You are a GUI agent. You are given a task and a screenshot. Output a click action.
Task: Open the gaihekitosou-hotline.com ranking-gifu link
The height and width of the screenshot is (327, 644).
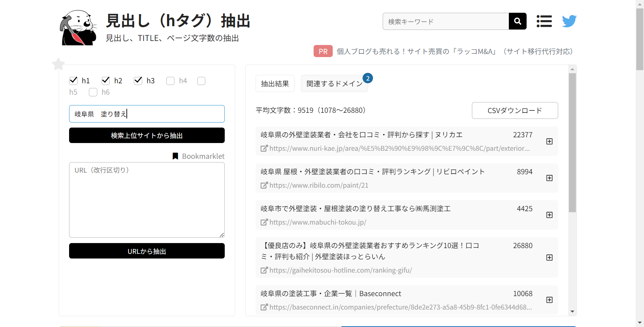340,270
